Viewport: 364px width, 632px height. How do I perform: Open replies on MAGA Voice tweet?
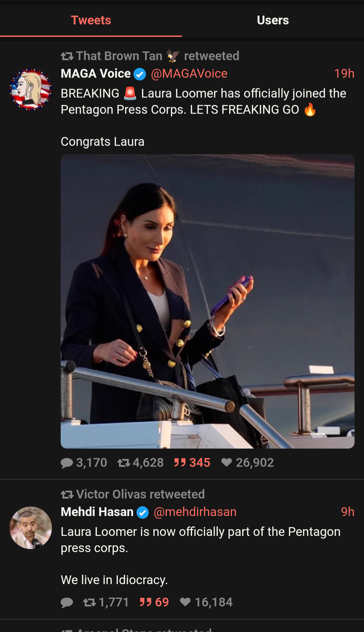pos(84,463)
